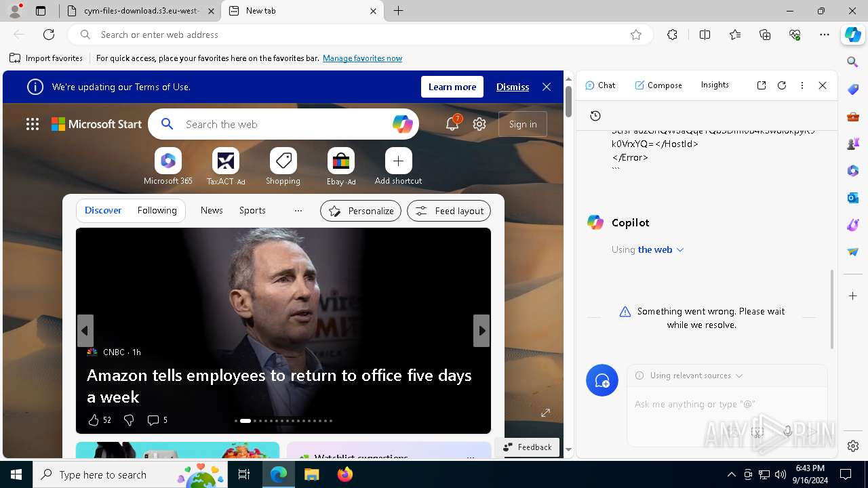
Task: Click the Copilot pane vertical scrollbar
Action: click(832, 310)
